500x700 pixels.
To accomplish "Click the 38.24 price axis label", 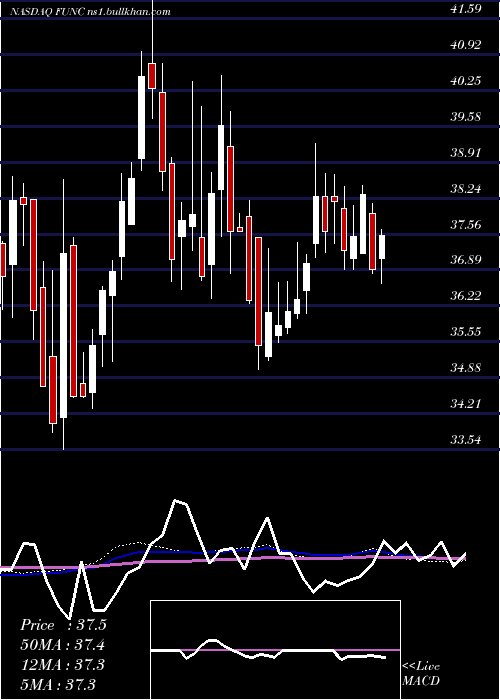I will 466,189.
